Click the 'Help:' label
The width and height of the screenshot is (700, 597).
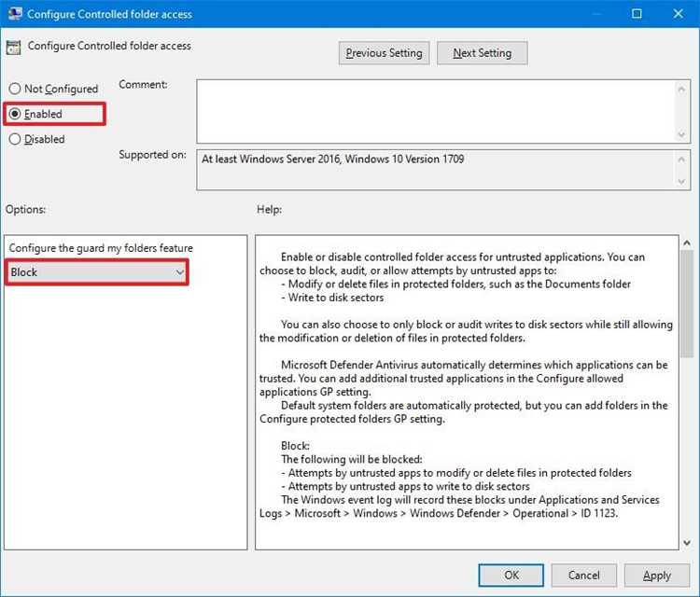(269, 209)
